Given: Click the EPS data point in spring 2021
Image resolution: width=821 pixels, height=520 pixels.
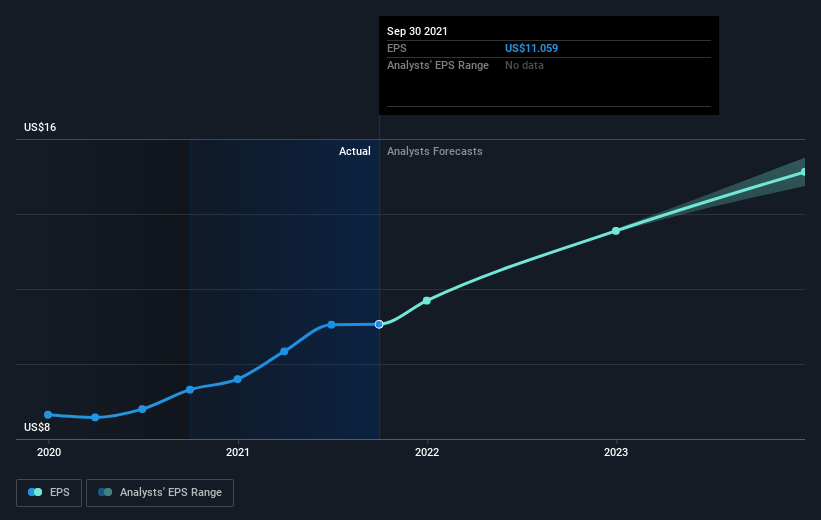Looking at the screenshot, I should click(284, 351).
